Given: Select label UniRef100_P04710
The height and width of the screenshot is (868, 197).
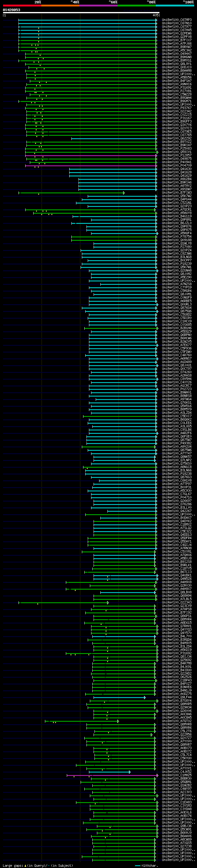Looking at the screenshot, I should click(176, 497).
